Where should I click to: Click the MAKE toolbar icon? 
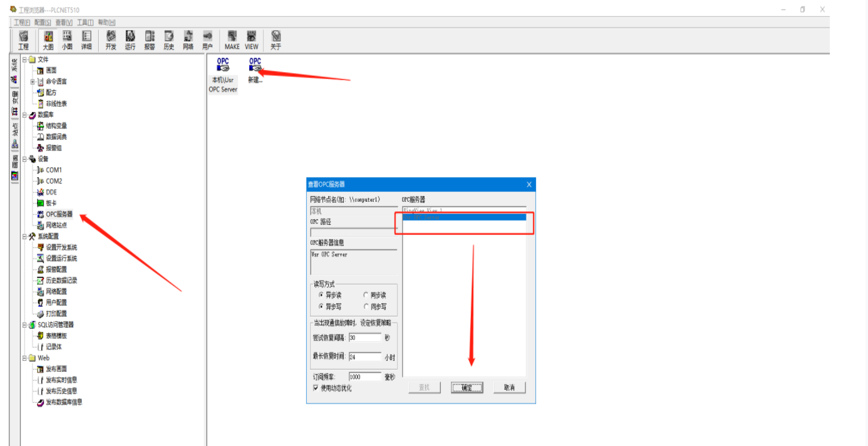click(x=232, y=39)
